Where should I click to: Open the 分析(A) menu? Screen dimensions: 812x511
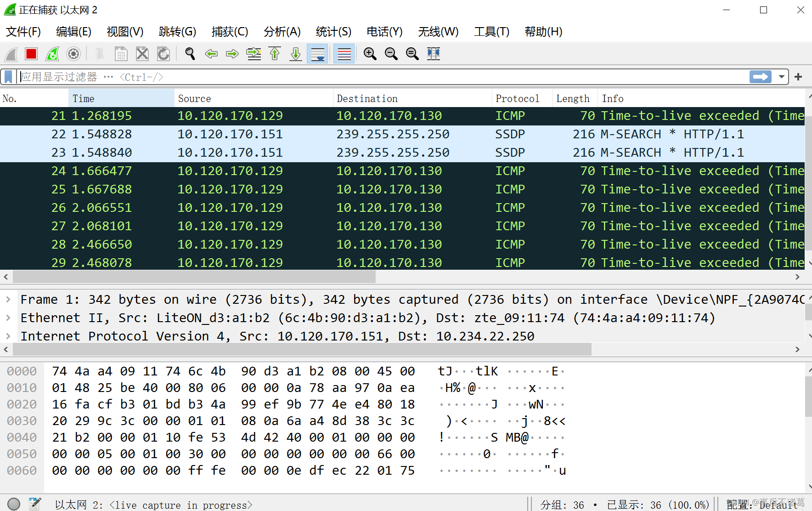tap(282, 32)
